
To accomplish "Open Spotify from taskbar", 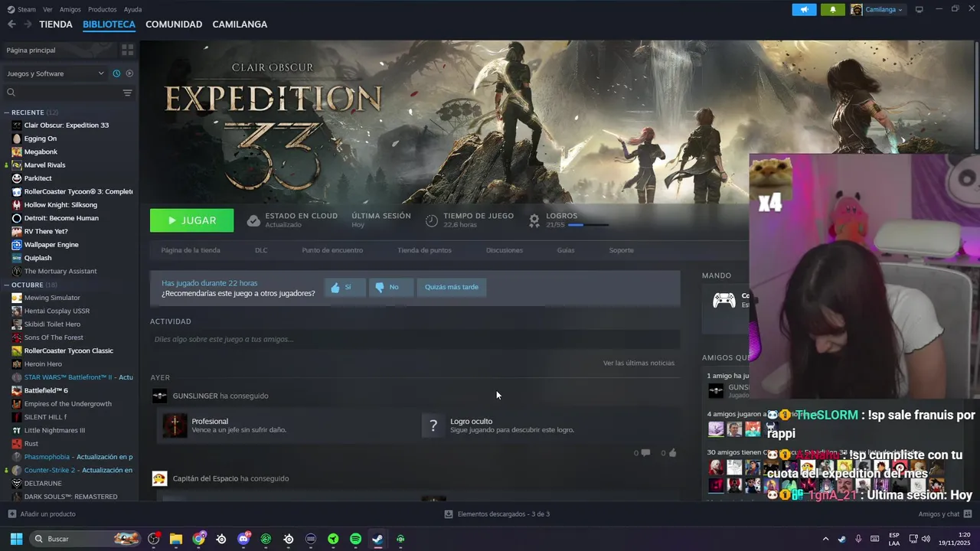I will click(x=355, y=539).
